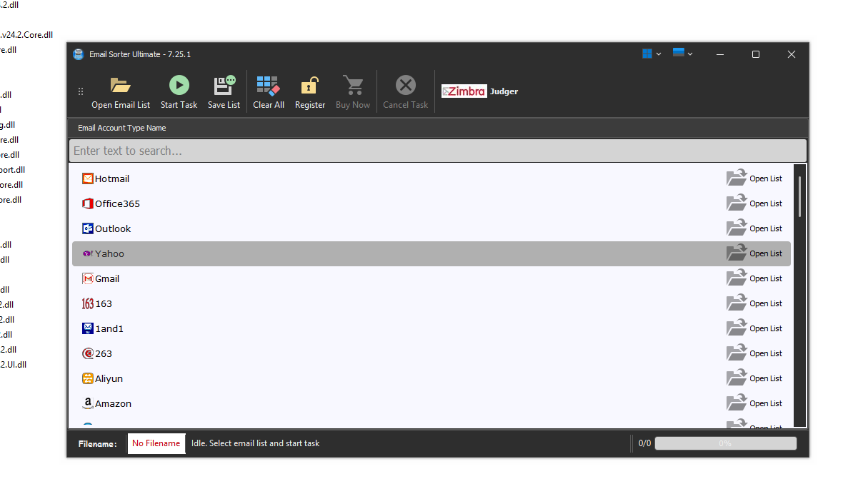
Task: Click the search text input field
Action: (x=437, y=151)
